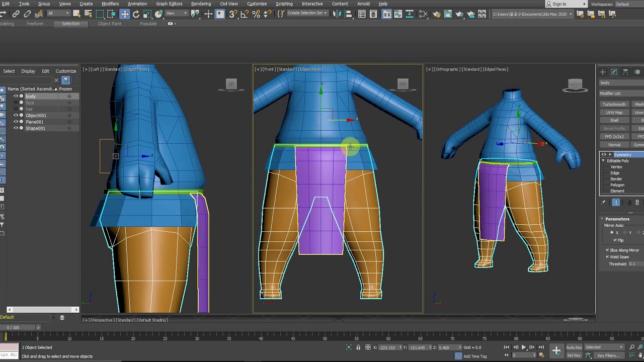Viewport: 644px width, 362px height.
Task: Open the Rendering menu
Action: [x=201, y=4]
